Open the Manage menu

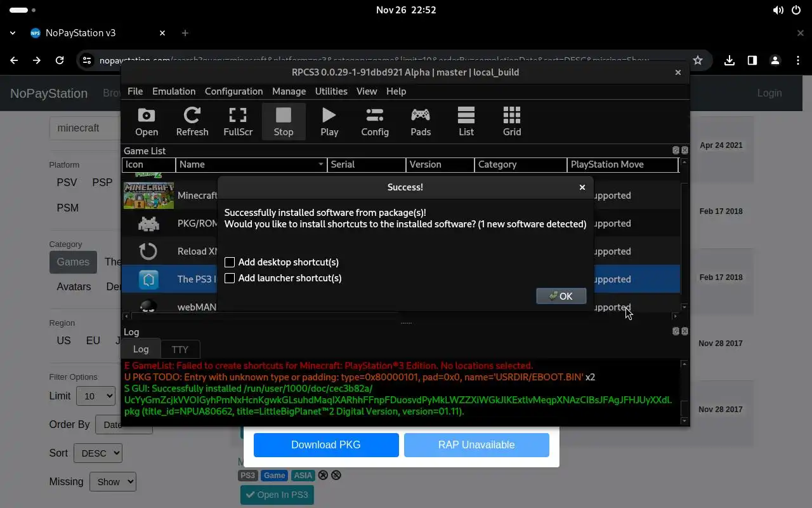(289, 91)
